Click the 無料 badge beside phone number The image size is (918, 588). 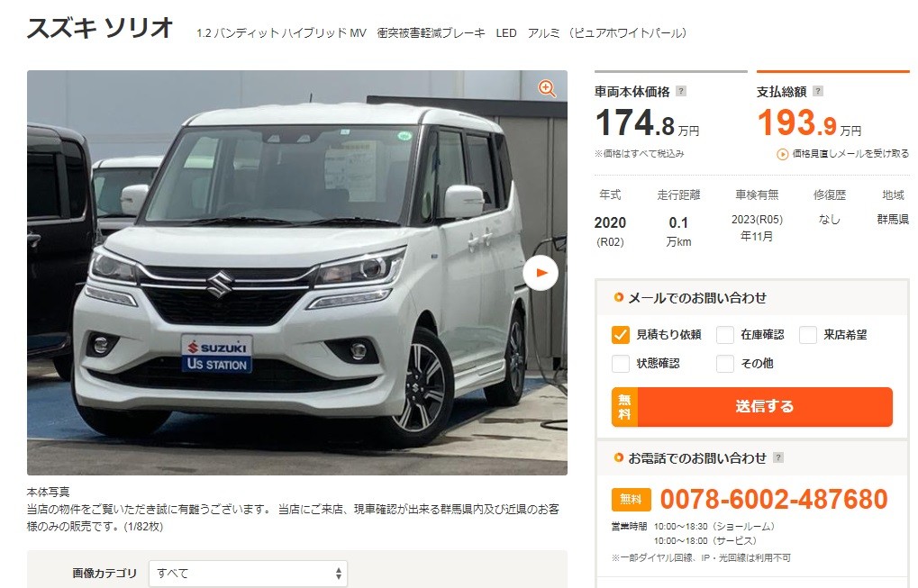pyautogui.click(x=632, y=499)
